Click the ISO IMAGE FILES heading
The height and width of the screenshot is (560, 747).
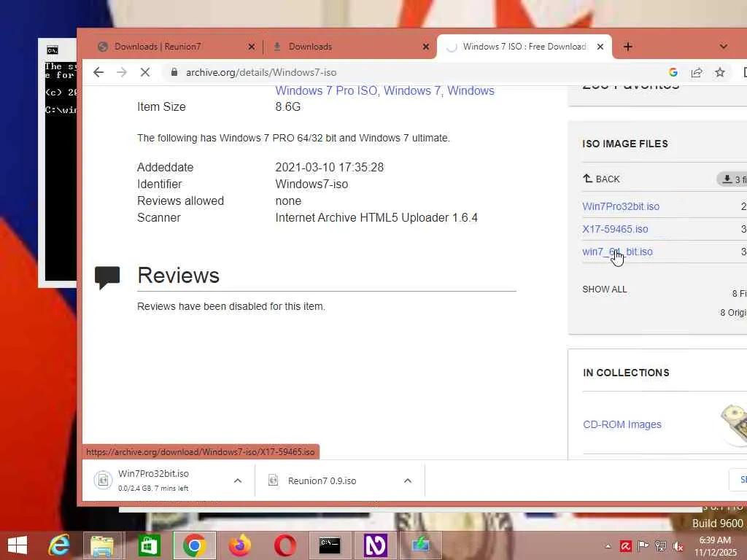[625, 144]
